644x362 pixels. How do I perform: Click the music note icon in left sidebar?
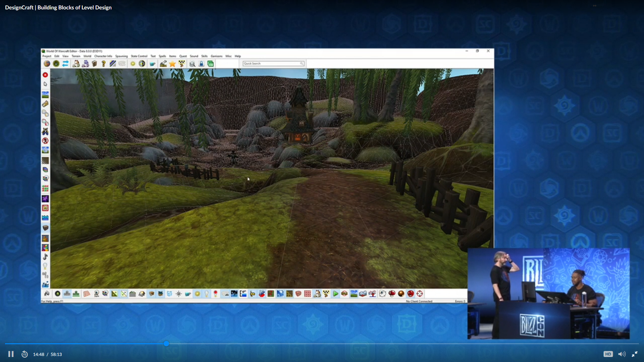click(x=45, y=257)
